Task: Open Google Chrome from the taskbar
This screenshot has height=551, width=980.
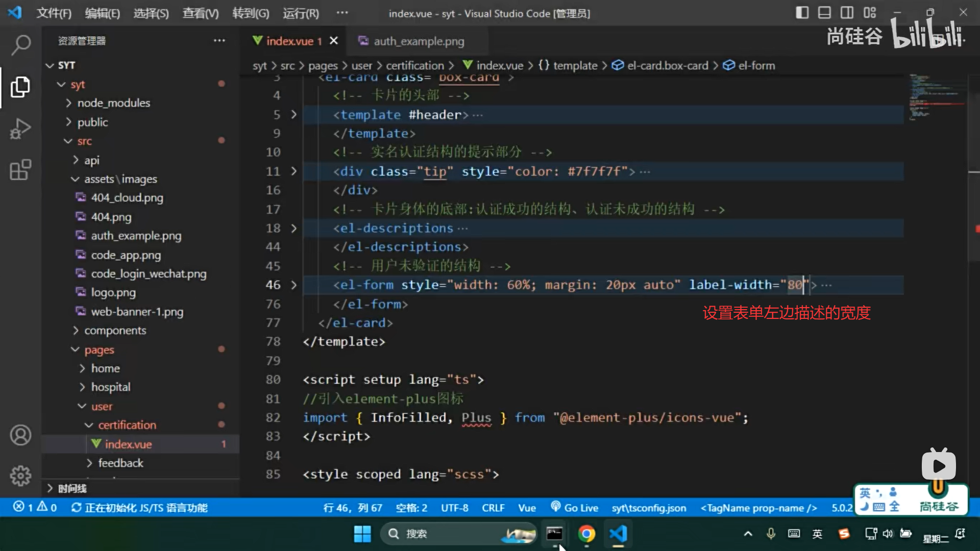Action: point(586,534)
